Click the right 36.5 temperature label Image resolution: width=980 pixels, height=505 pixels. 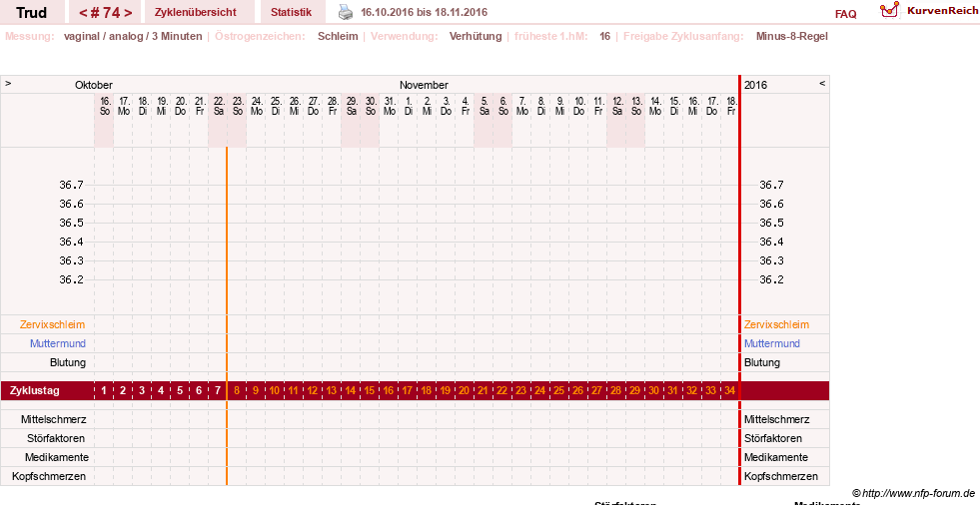(x=771, y=223)
